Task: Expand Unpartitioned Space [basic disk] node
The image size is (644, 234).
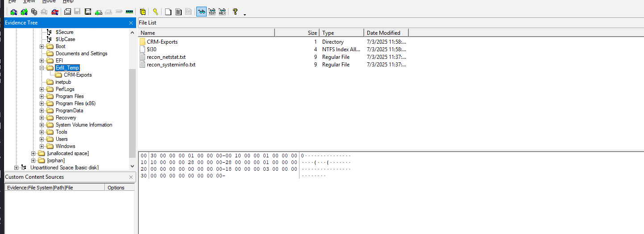Action: click(x=17, y=168)
